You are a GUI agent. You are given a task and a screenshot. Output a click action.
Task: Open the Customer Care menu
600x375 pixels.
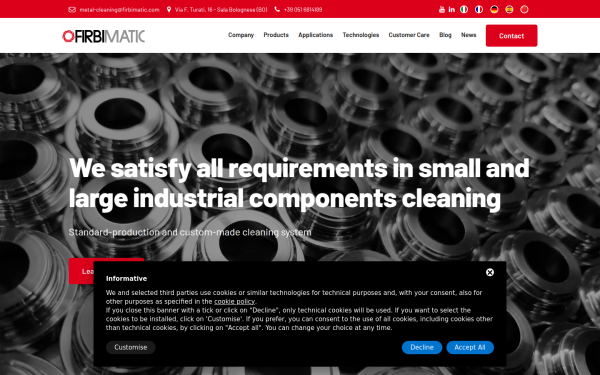coord(409,35)
